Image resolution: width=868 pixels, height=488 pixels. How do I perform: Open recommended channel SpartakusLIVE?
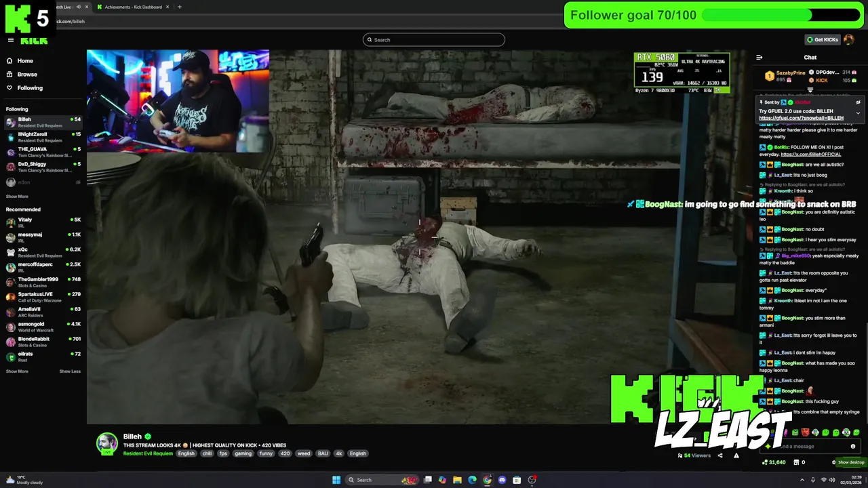[43, 297]
